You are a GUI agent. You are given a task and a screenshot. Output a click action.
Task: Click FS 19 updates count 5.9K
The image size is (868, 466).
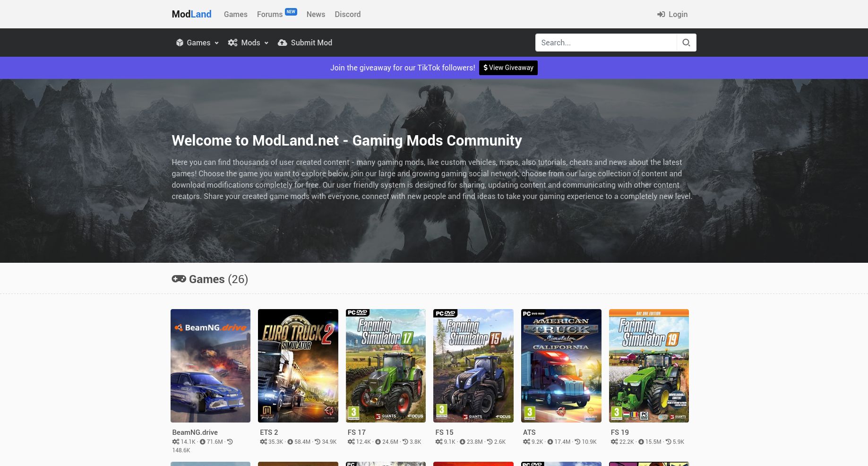click(679, 442)
